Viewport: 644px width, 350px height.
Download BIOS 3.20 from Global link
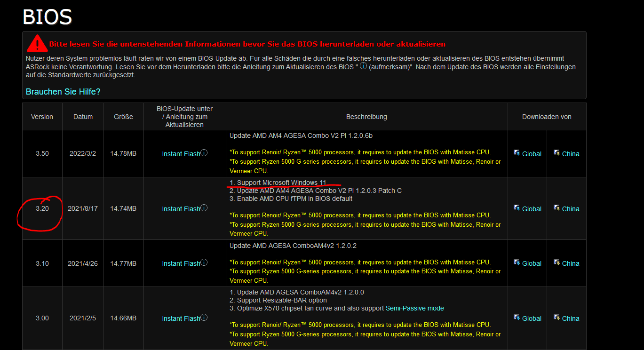click(x=532, y=209)
